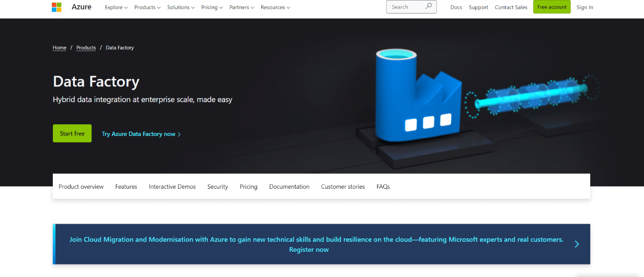This screenshot has width=644, height=277.
Task: Click arrow icon on migration banner
Action: pyautogui.click(x=577, y=244)
